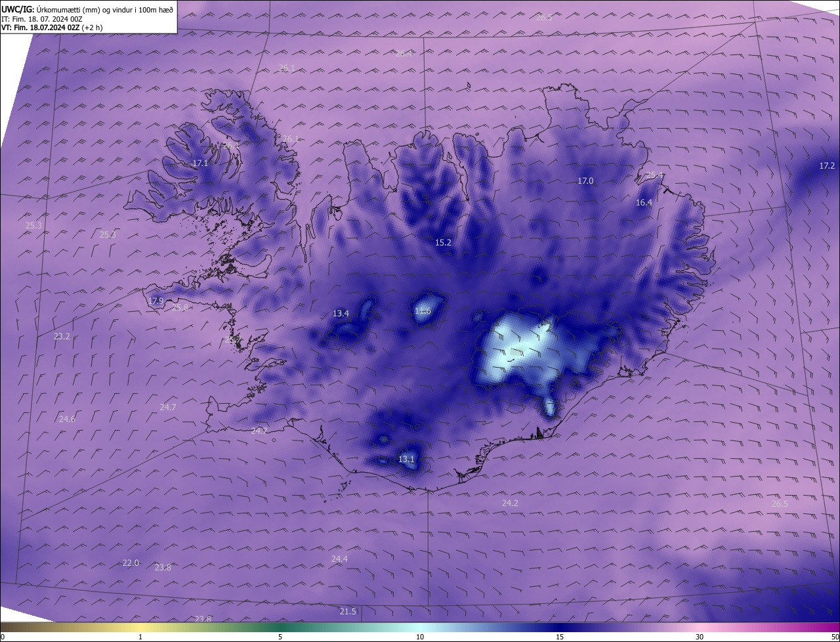Viewport: 840px width, 642px height.
Task: Click the colour scale tick labelled 1
Action: pyautogui.click(x=140, y=637)
